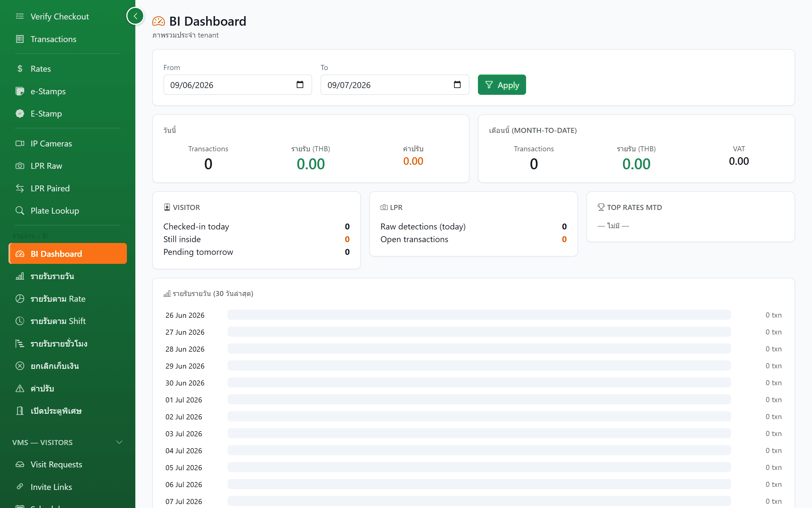Image resolution: width=812 pixels, height=508 pixels.
Task: Click the รายรับรายวัน bar chart sidebar icon
Action: (x=20, y=276)
